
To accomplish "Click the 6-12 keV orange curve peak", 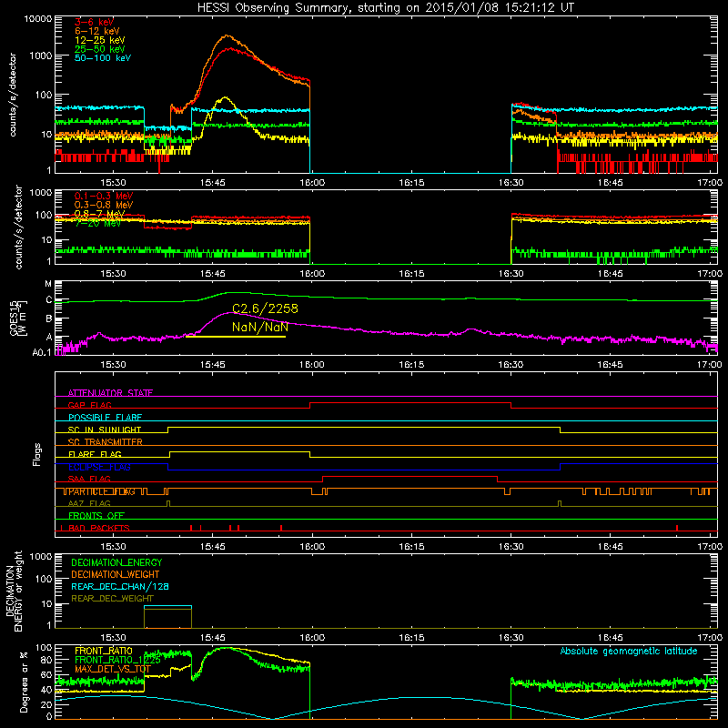I will click(x=227, y=35).
